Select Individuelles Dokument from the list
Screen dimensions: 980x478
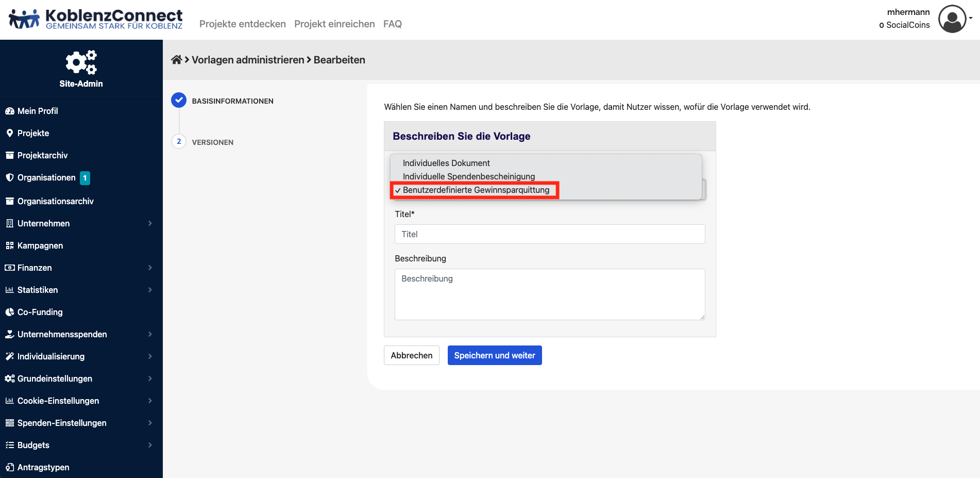coord(446,163)
